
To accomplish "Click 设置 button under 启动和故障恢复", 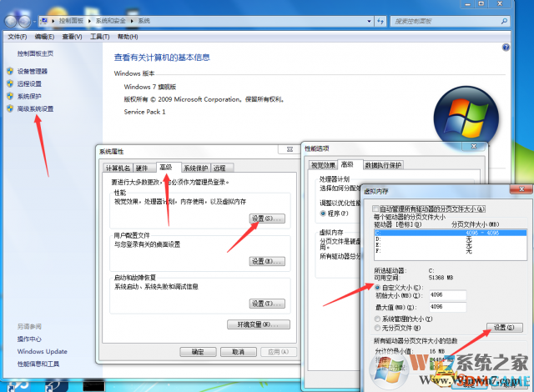I will pos(267,304).
